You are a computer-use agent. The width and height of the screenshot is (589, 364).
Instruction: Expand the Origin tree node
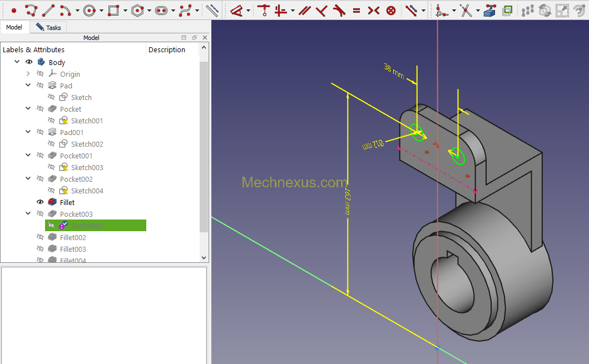[28, 74]
